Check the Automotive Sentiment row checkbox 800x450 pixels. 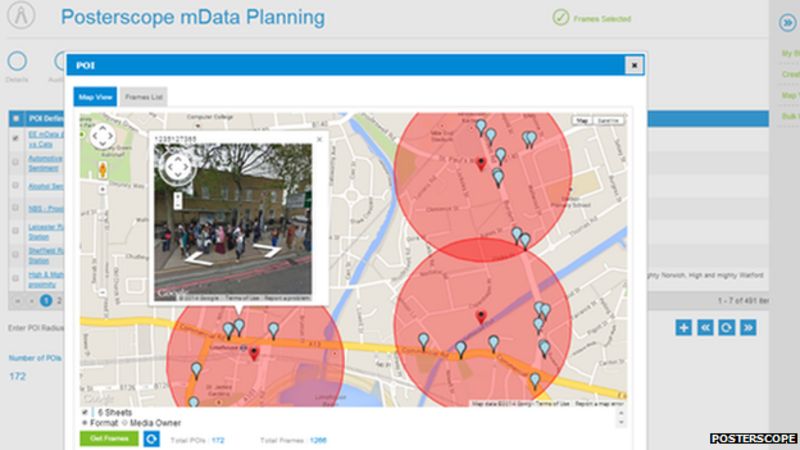click(x=15, y=162)
